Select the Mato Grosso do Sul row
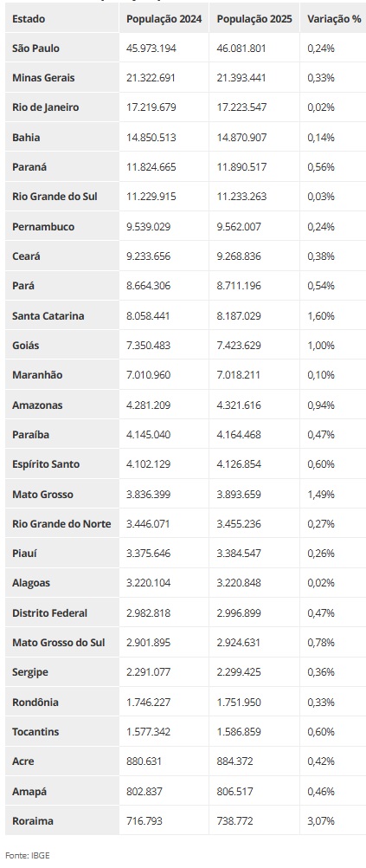 pos(185,643)
